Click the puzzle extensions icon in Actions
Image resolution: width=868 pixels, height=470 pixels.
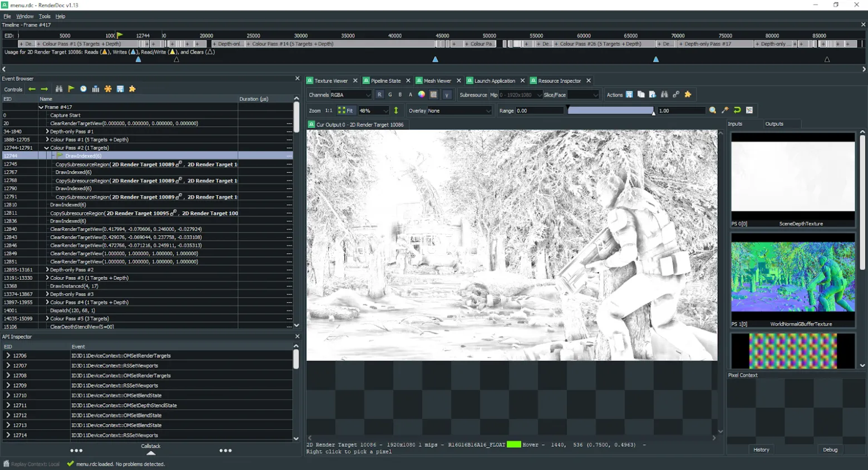[x=688, y=95]
